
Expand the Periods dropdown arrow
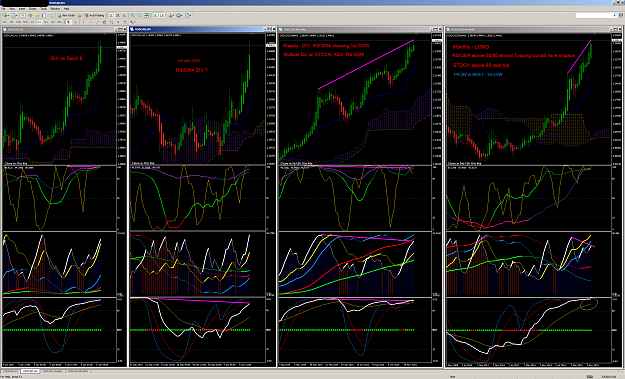tap(182, 16)
